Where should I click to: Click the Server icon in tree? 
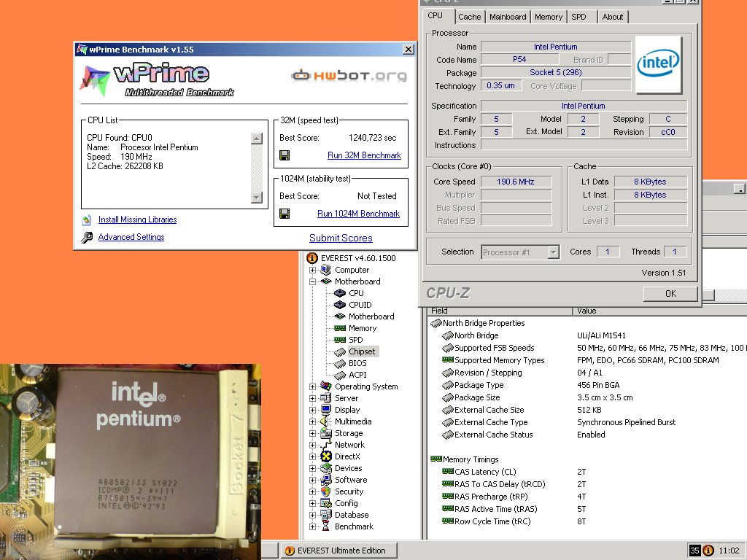point(326,398)
